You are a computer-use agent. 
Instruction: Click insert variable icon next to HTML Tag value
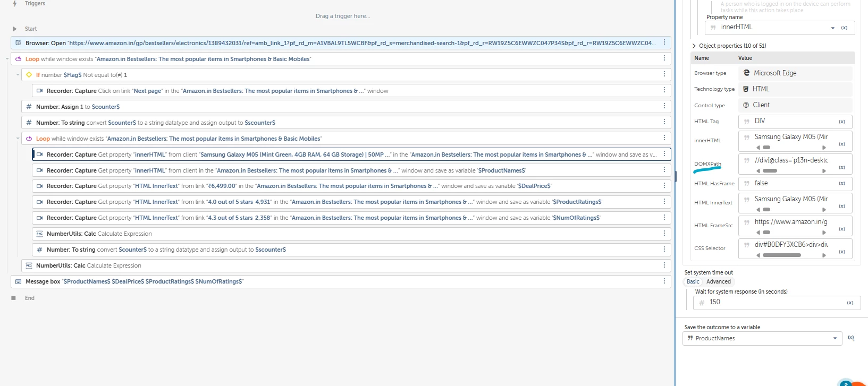point(842,122)
